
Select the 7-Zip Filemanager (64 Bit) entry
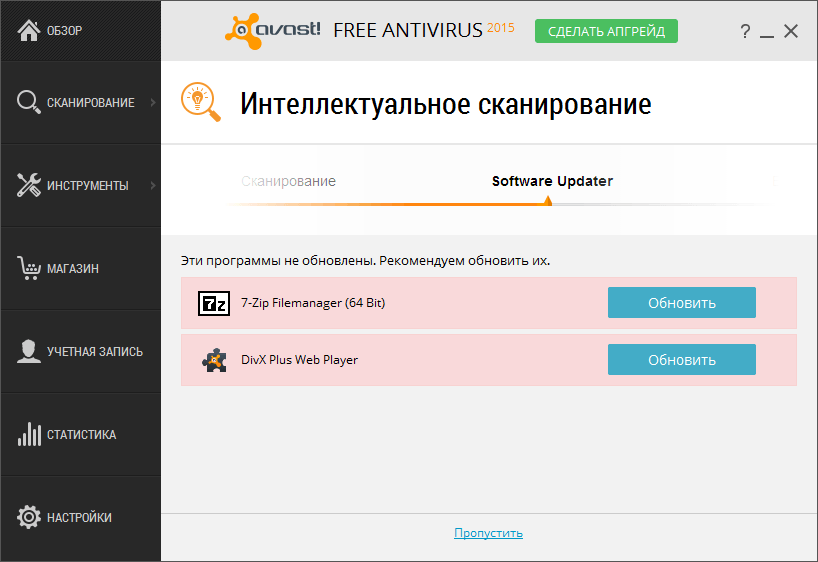pyautogui.click(x=489, y=303)
